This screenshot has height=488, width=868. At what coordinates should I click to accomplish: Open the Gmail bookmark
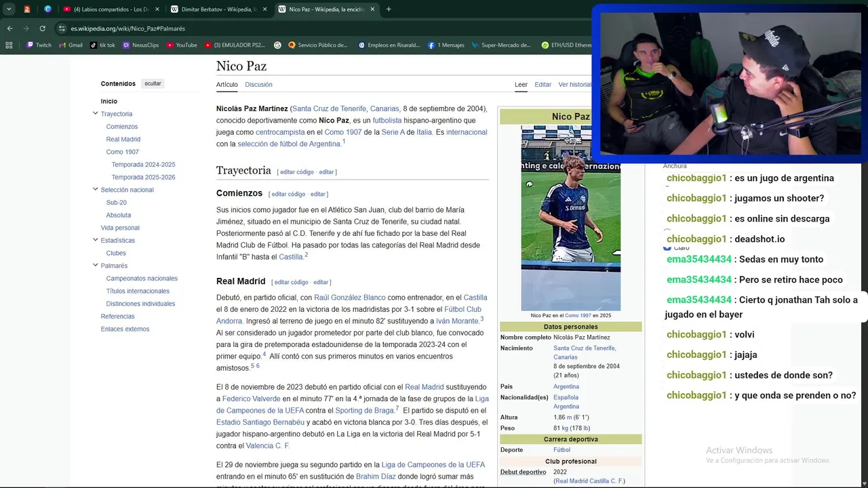point(71,45)
